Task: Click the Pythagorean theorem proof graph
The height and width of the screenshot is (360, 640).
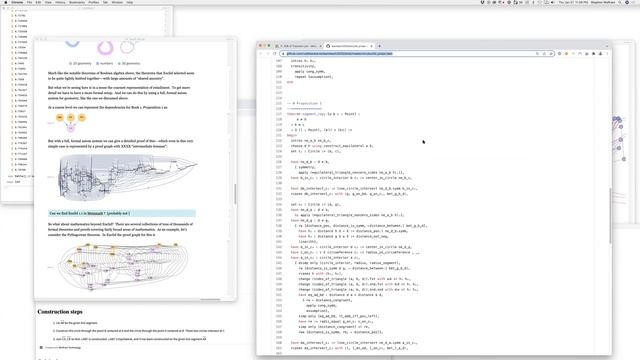Action: pyautogui.click(x=124, y=267)
